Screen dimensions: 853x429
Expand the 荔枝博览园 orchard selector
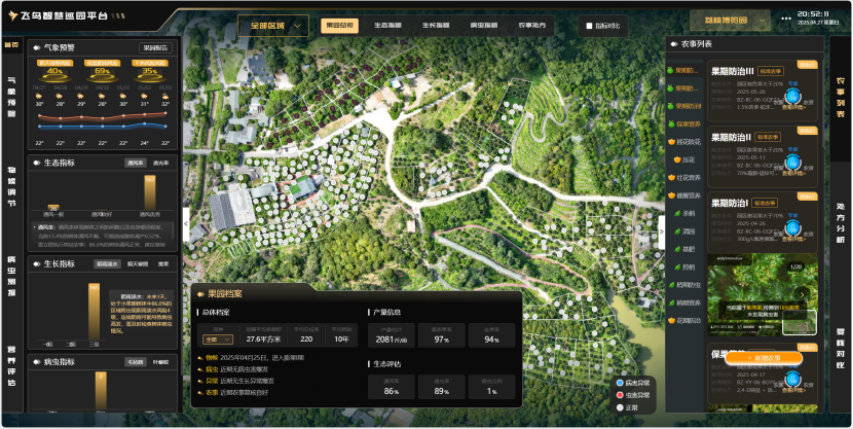pyautogui.click(x=729, y=19)
